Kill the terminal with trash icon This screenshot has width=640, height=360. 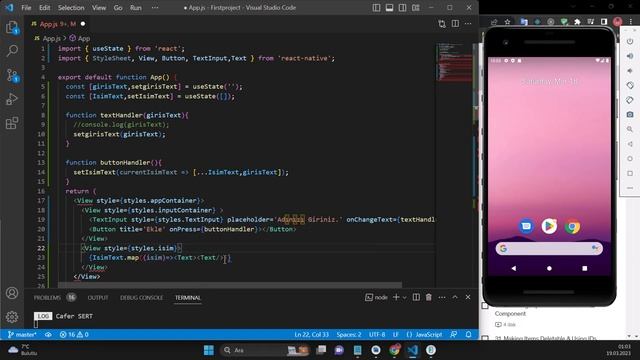[x=429, y=297]
